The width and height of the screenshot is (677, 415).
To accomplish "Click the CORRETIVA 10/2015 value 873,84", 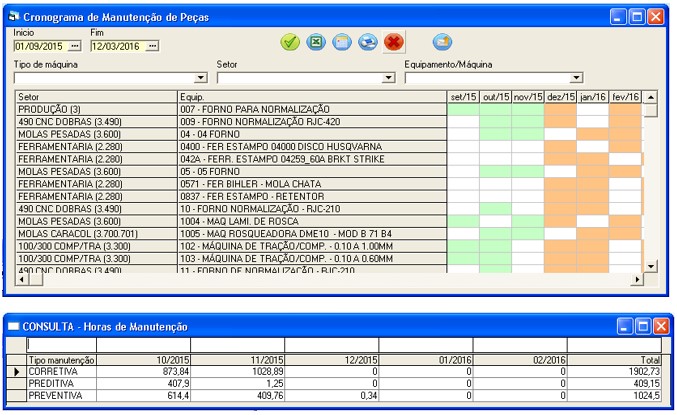I will 143,372.
